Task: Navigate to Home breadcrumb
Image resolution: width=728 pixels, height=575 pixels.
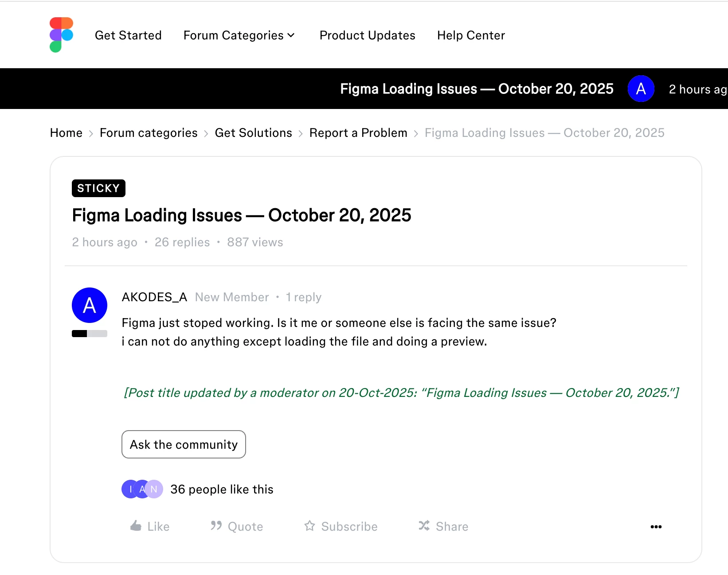Action: point(66,133)
